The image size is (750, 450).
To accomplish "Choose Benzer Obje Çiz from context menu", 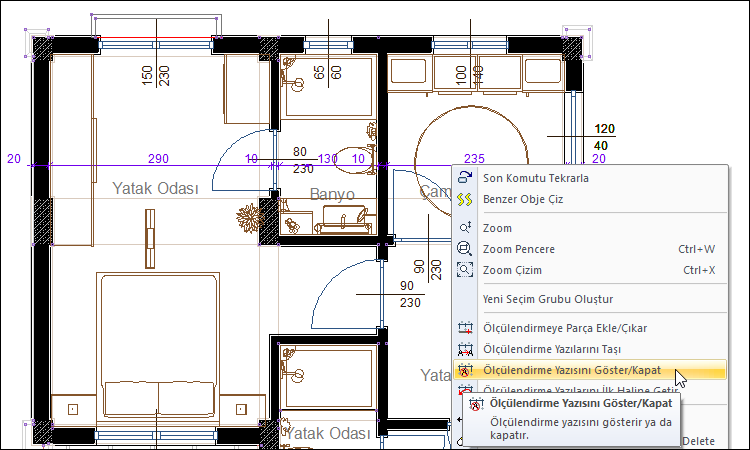I will [590, 199].
